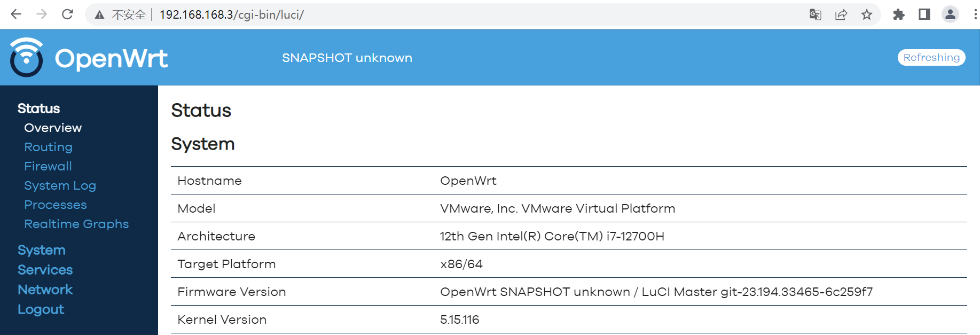Click the back navigation arrow

point(16,14)
